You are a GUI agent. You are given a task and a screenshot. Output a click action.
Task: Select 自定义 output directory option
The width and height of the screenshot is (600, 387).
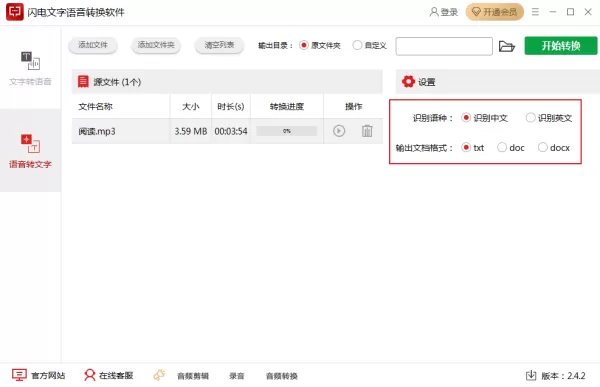(x=370, y=46)
